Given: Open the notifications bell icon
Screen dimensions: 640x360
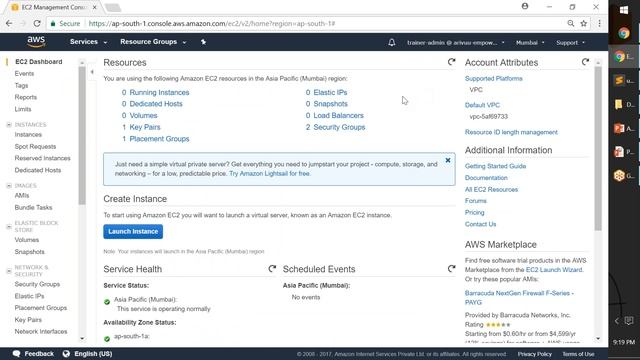Looking at the screenshot, I should 391,42.
